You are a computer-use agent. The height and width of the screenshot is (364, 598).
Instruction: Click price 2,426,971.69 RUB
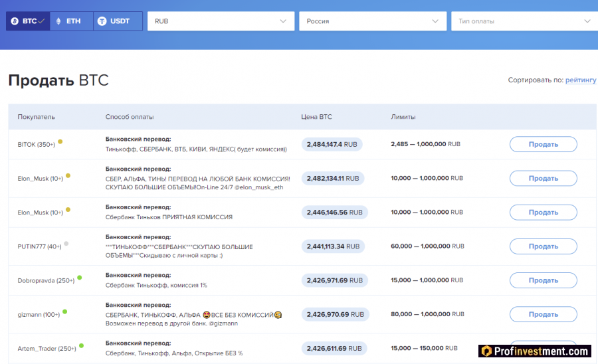coord(334,280)
